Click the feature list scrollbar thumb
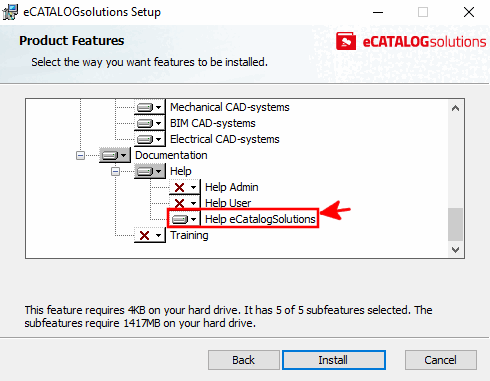Screen dimensions: 490x381 click(x=455, y=224)
